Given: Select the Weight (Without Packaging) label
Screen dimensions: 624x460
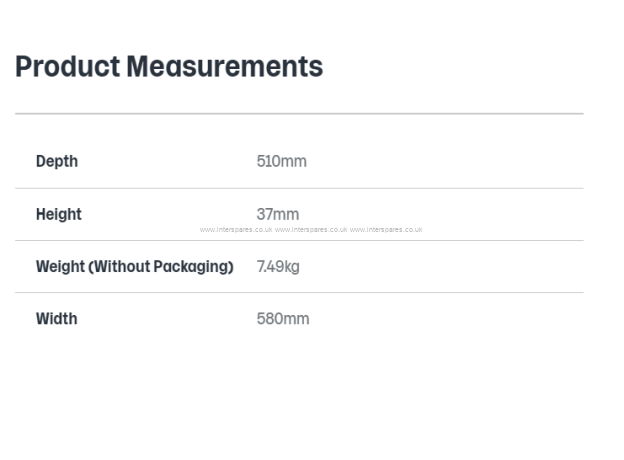Looking at the screenshot, I should click(x=135, y=267).
